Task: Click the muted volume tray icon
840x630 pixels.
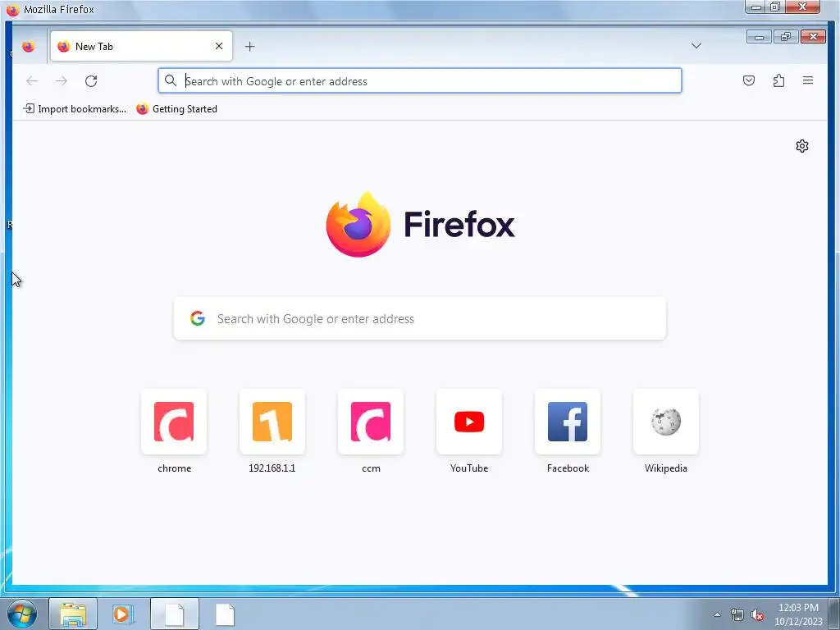Action: click(757, 614)
